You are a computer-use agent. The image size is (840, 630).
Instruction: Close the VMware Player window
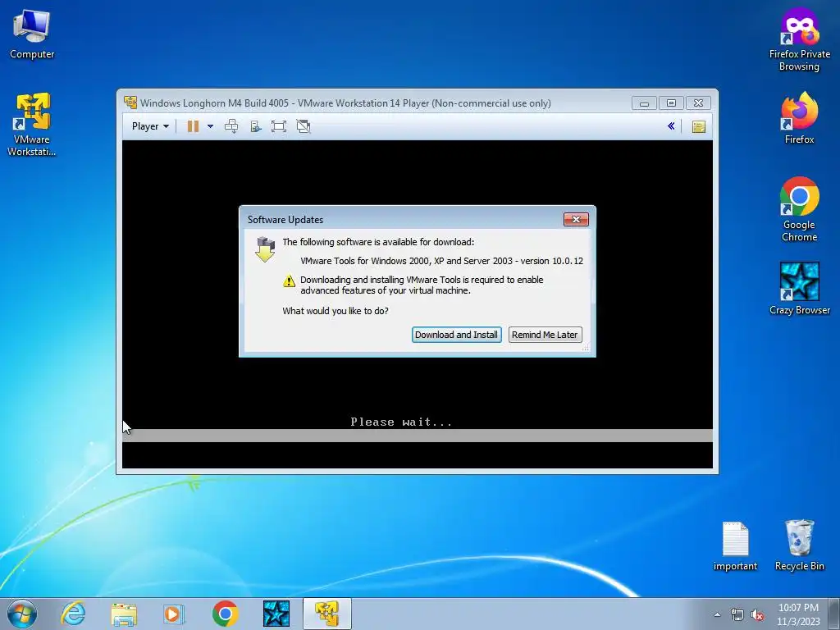tap(698, 103)
